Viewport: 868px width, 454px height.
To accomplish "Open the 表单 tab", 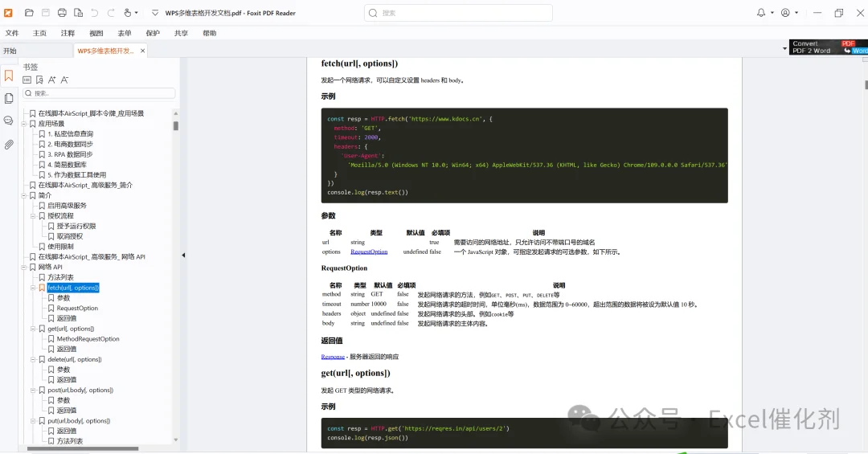I will coord(125,33).
